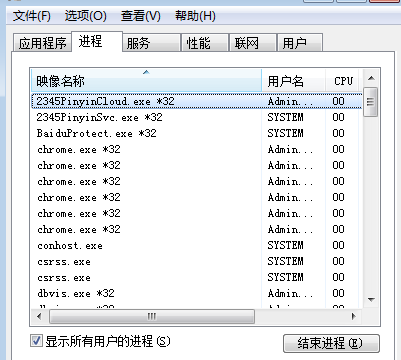Open the 性能 tab
This screenshot has width=401, height=360.
coord(205,43)
